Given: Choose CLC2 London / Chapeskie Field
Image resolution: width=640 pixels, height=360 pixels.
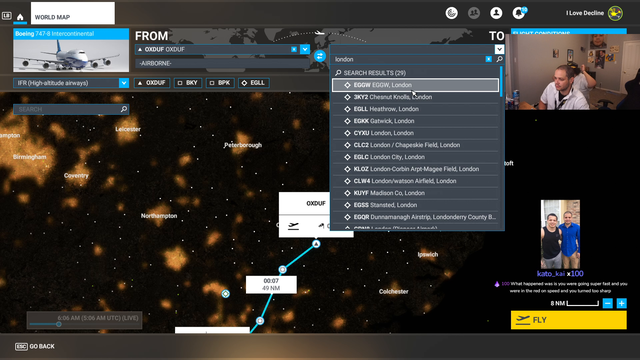Looking at the screenshot, I should click(416, 145).
